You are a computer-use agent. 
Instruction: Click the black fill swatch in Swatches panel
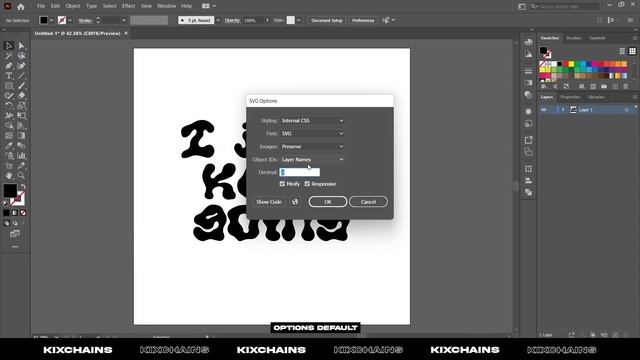543,51
